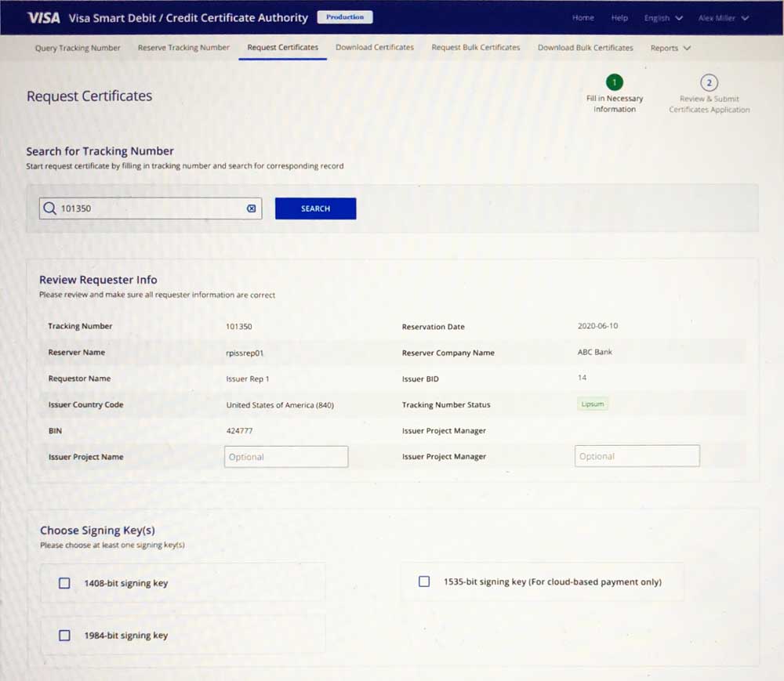Screen dimensions: 784x681
Task: Clear the tracking number with the X icon
Action: pos(252,208)
